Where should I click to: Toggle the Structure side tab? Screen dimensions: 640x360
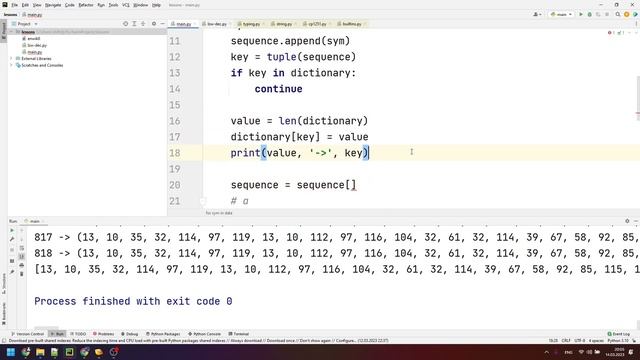4,283
